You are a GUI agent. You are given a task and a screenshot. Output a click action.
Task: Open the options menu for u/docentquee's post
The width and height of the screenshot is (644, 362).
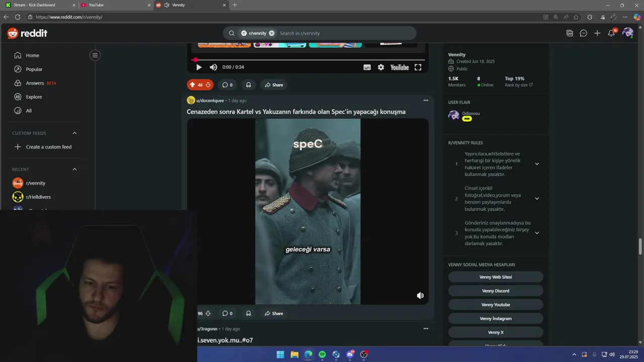tap(426, 101)
